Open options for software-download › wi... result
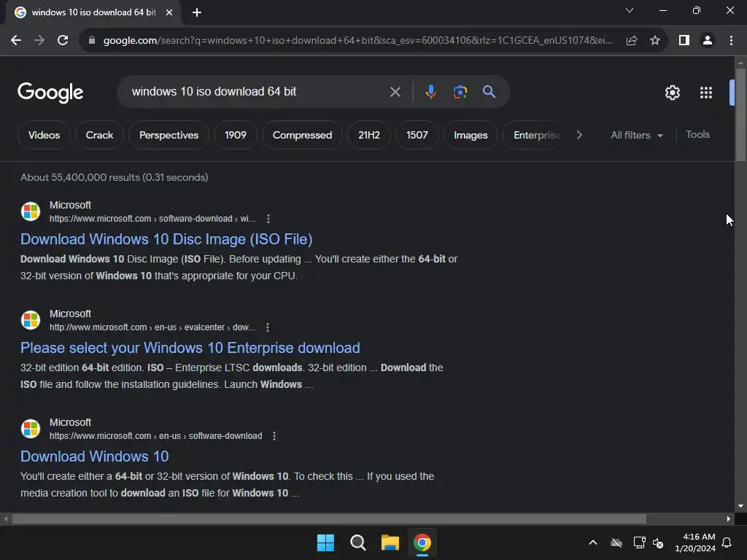 [x=268, y=219]
